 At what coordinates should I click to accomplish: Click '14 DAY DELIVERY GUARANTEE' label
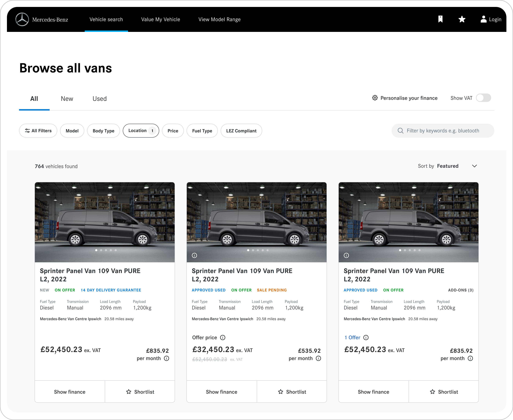(x=111, y=290)
